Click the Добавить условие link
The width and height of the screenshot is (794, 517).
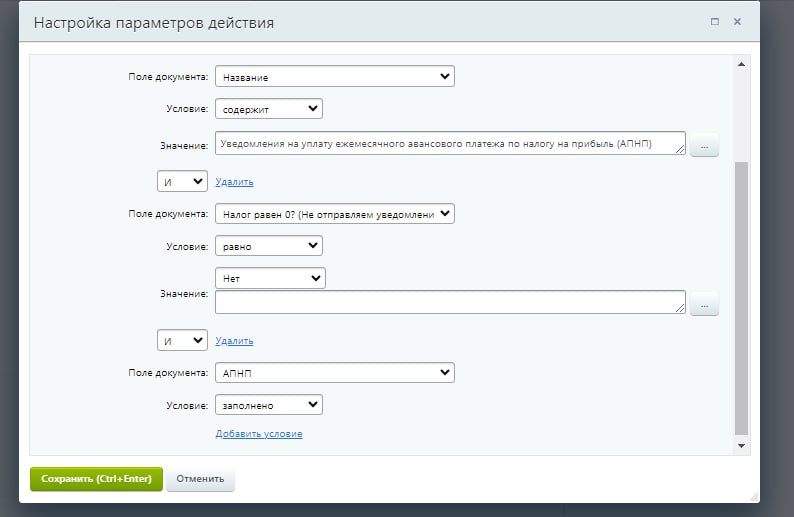259,434
